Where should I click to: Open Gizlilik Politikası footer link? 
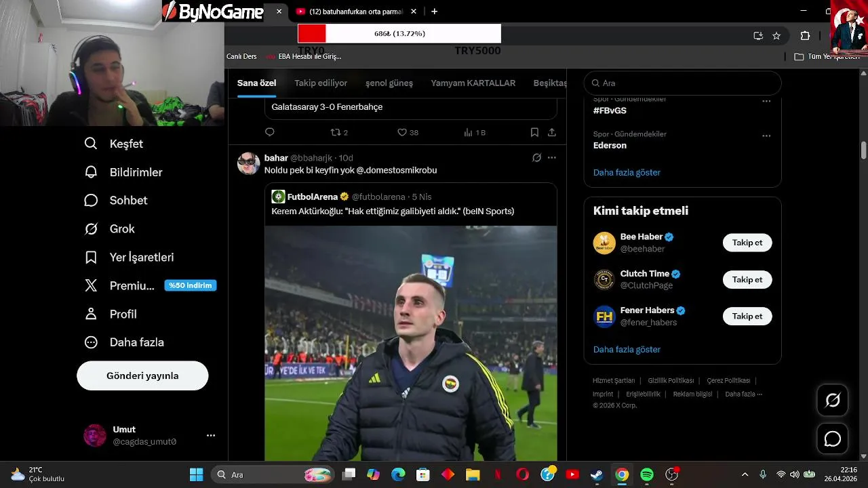click(671, 380)
